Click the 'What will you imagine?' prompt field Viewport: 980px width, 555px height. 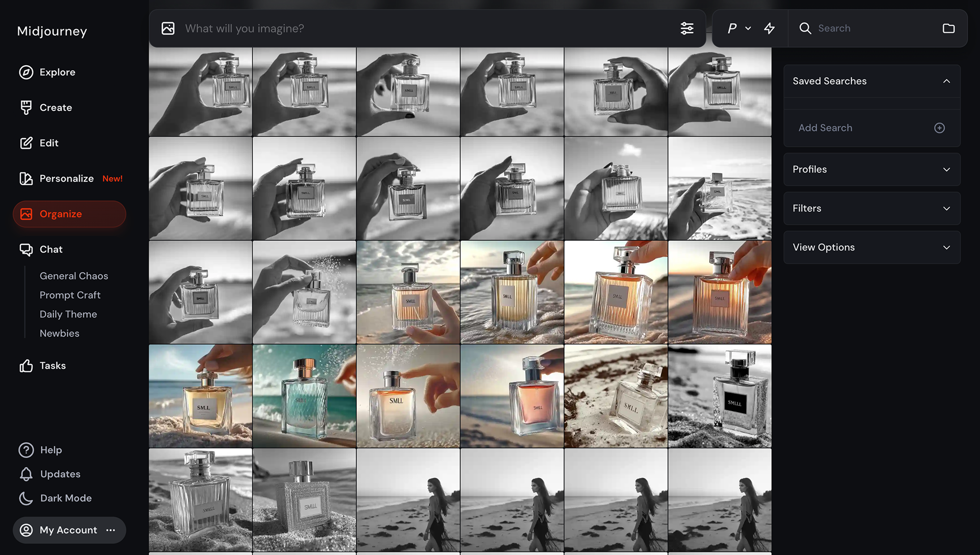click(x=429, y=29)
